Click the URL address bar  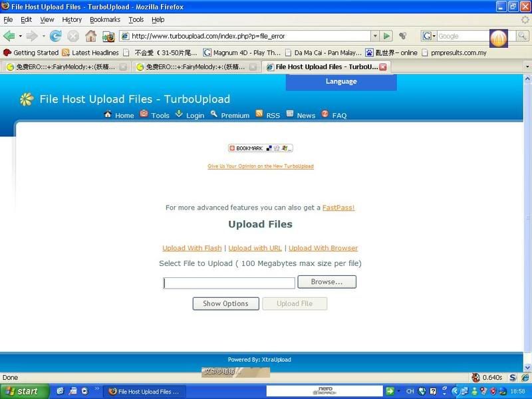(245, 36)
